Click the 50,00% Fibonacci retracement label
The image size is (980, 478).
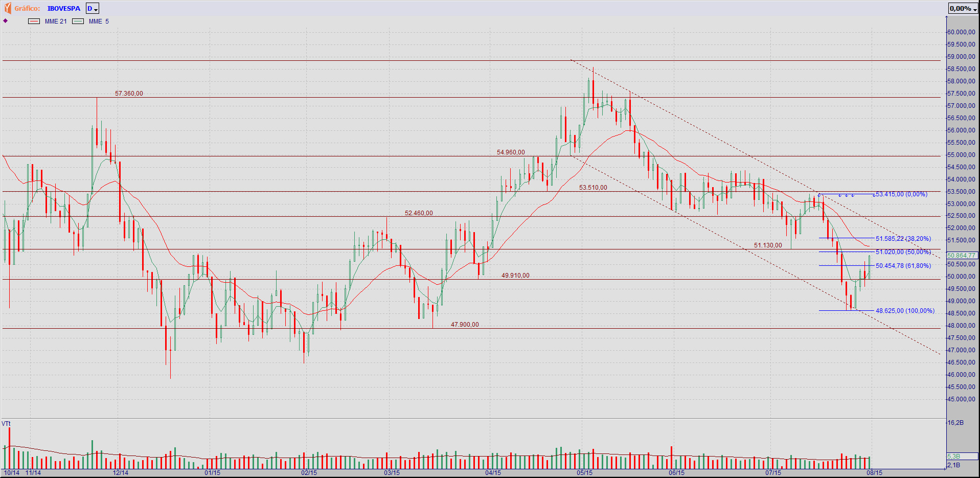click(x=903, y=252)
